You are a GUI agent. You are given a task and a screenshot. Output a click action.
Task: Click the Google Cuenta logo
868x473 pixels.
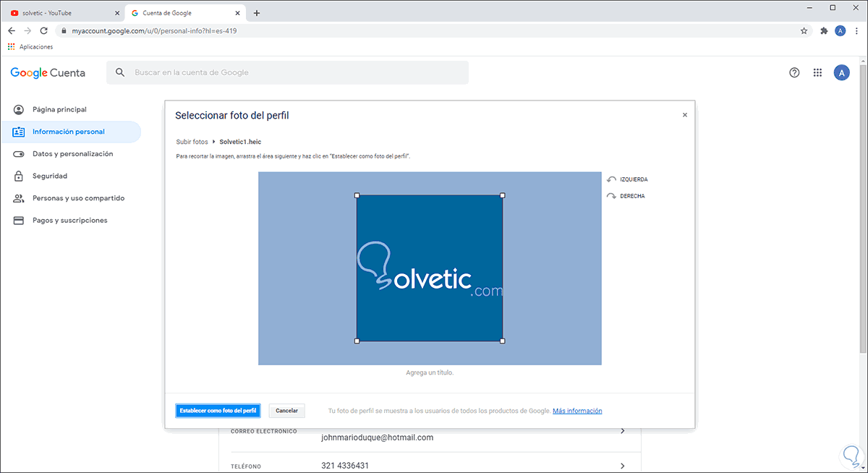coord(48,72)
